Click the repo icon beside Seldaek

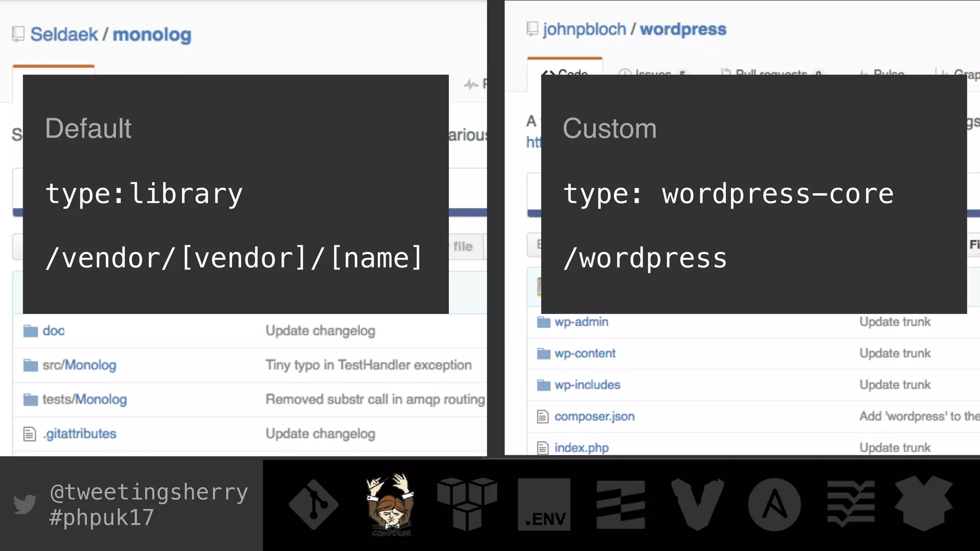[x=18, y=34]
